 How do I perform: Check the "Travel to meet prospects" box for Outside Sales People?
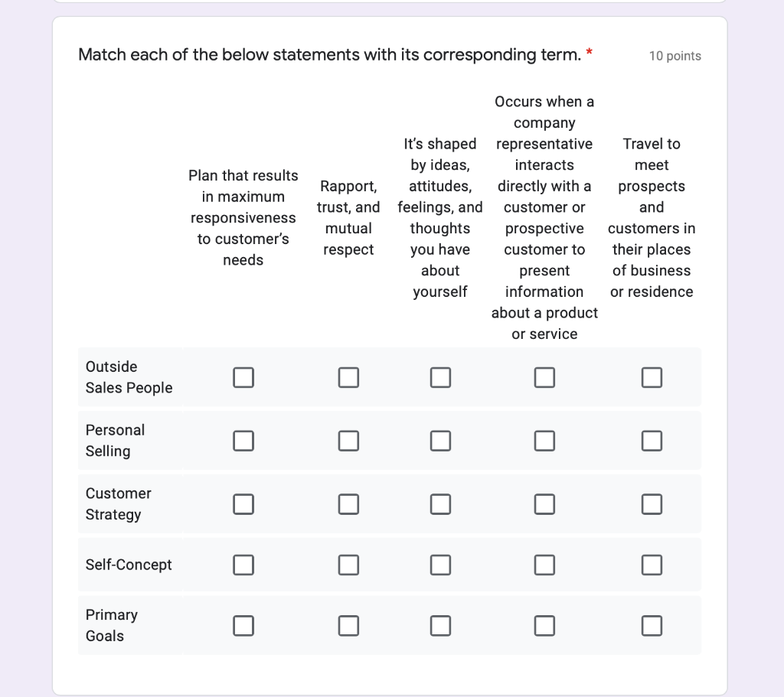[x=652, y=377]
